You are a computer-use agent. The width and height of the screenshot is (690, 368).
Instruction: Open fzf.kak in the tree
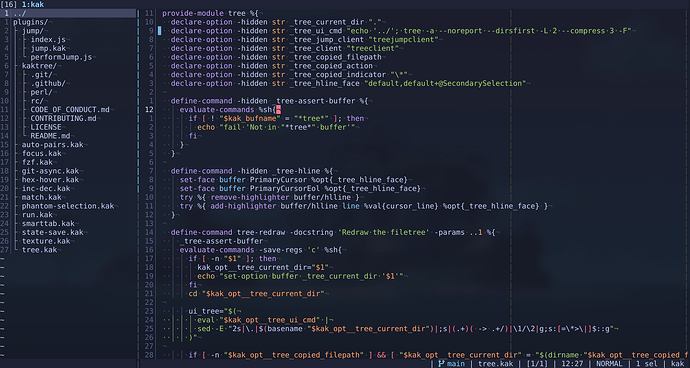point(37,162)
